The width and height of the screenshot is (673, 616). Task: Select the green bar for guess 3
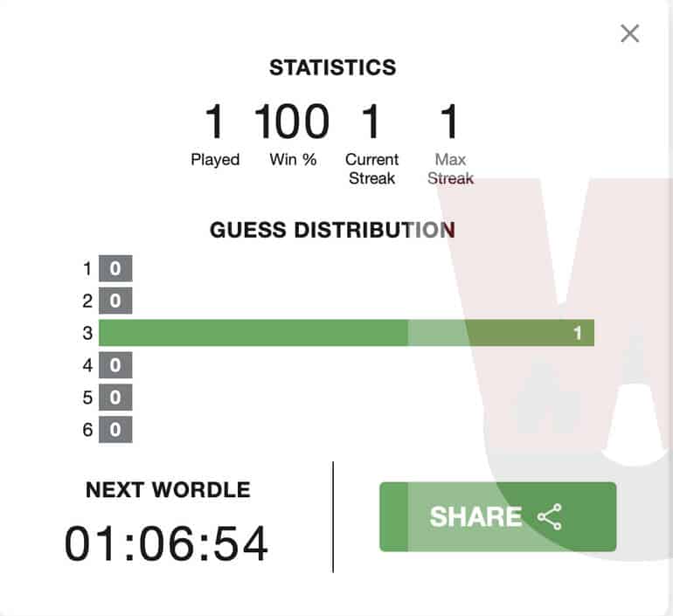tap(346, 332)
